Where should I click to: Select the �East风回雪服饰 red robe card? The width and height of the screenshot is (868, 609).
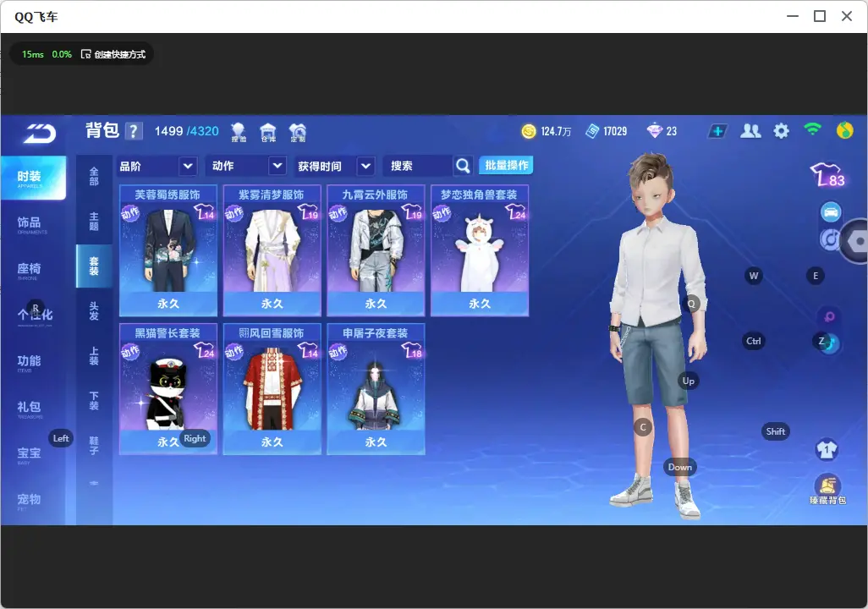pos(272,389)
